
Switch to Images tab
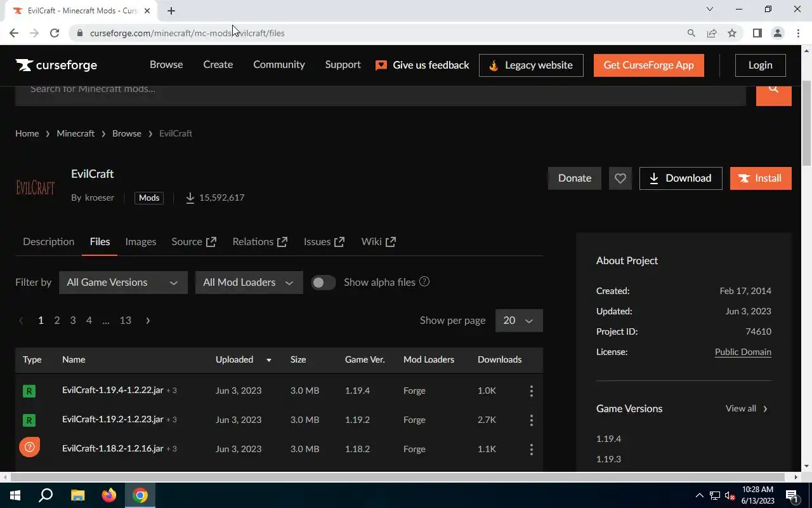click(141, 242)
